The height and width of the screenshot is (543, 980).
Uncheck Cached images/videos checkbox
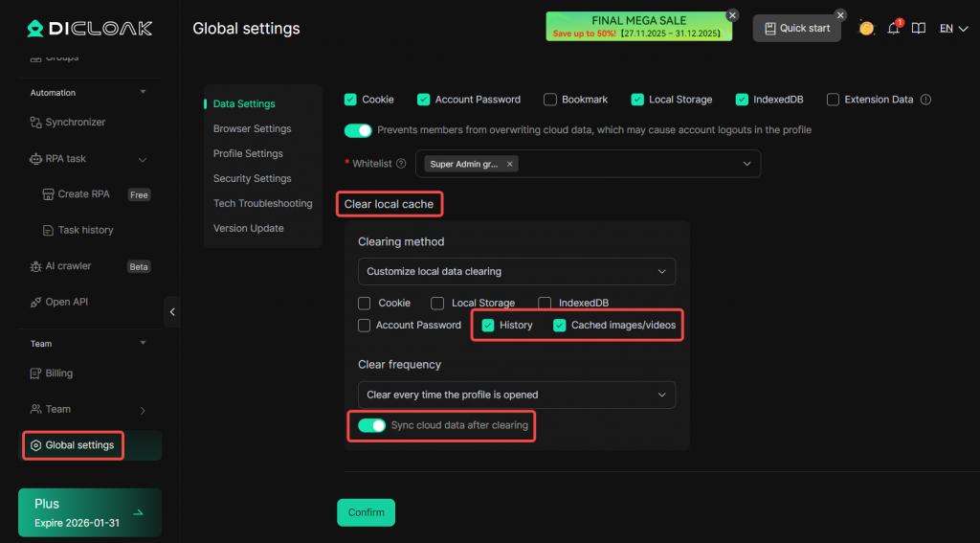click(x=560, y=326)
